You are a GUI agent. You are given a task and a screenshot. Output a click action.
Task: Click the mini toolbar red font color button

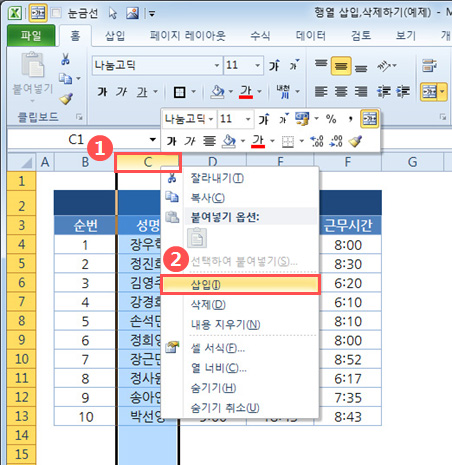tap(258, 141)
